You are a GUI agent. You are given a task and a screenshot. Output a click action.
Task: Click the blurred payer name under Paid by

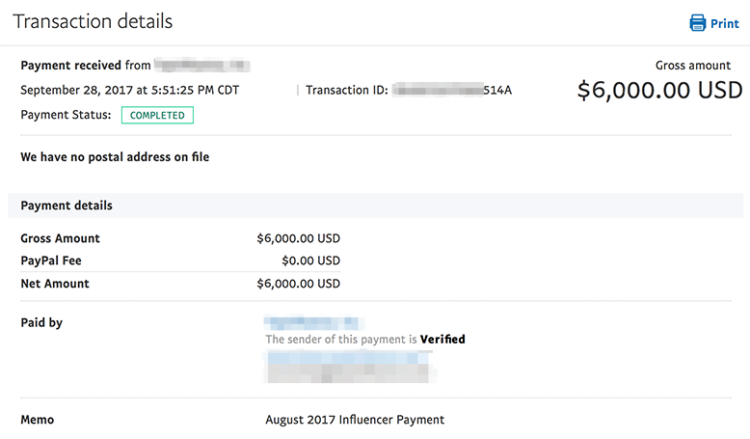click(x=311, y=323)
